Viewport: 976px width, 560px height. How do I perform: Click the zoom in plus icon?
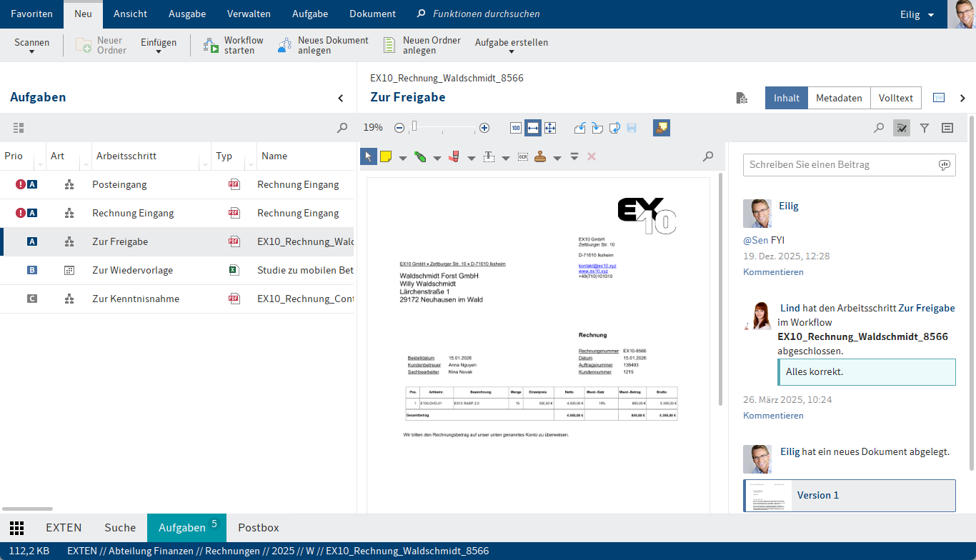(484, 128)
